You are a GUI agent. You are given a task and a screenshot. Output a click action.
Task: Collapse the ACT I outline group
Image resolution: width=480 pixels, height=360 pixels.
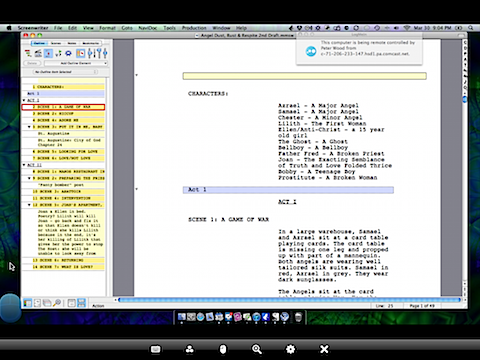tap(24, 100)
